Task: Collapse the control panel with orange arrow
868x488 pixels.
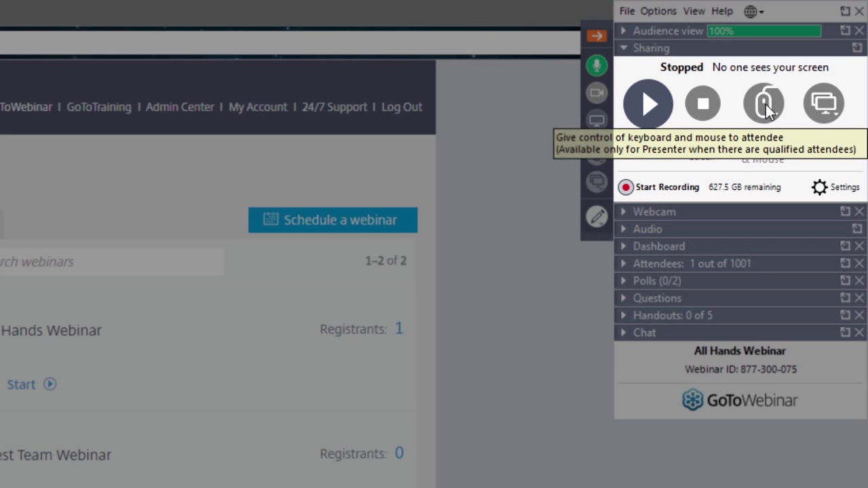Action: 597,36
